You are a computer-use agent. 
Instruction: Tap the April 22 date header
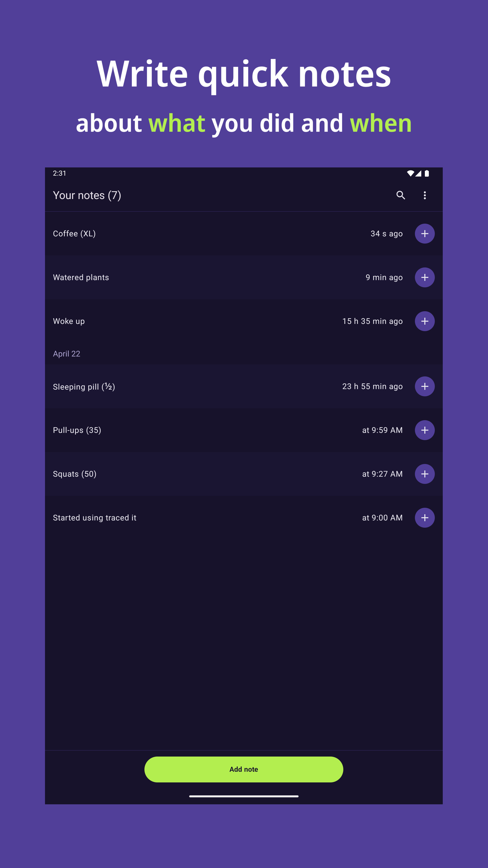pyautogui.click(x=67, y=354)
